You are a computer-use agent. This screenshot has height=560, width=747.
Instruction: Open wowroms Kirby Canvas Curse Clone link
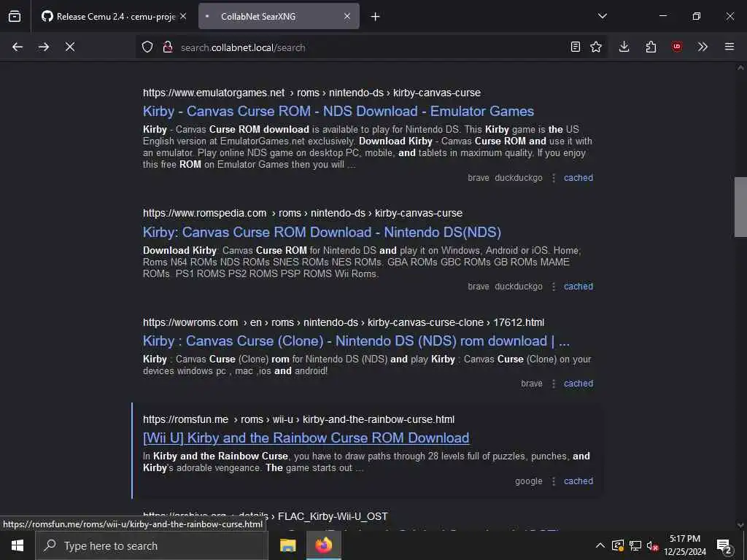click(356, 341)
